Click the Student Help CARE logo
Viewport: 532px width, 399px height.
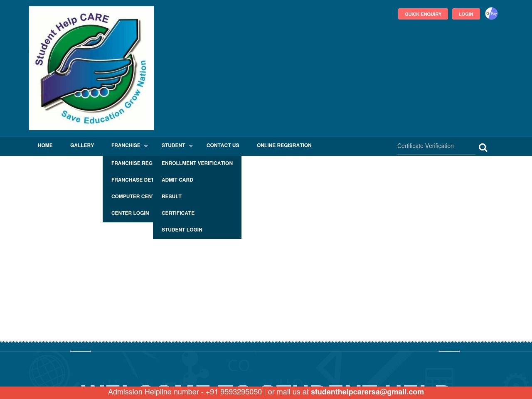(91, 68)
